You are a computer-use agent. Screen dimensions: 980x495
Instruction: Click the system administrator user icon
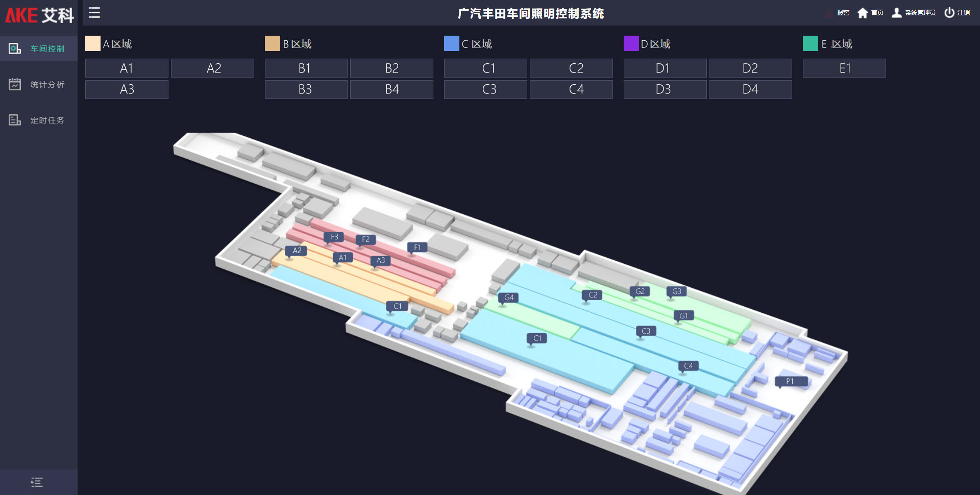pos(896,13)
